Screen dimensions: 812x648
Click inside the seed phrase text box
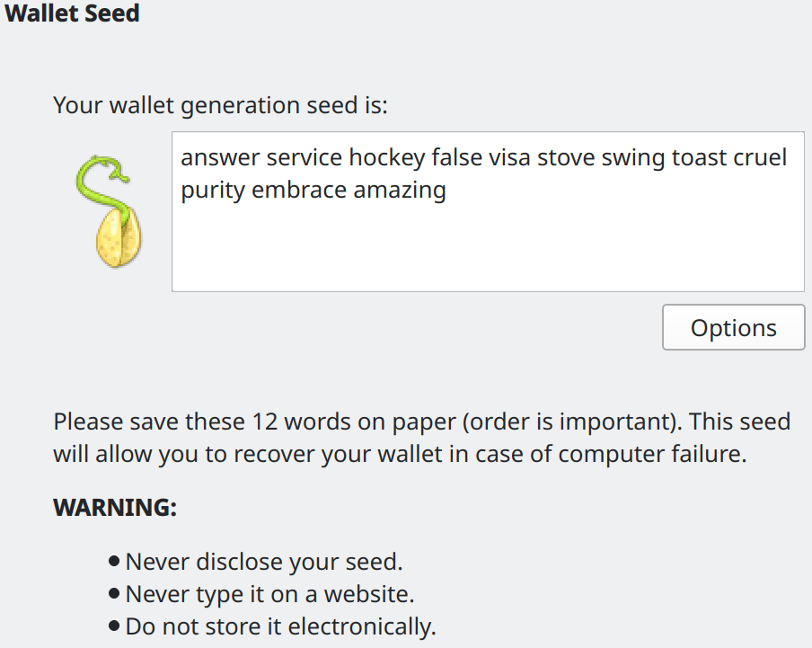488,243
